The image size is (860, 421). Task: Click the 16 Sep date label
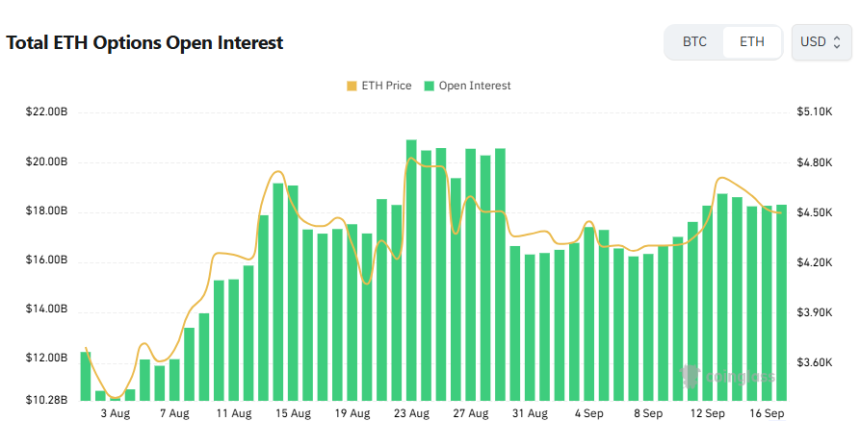tap(767, 413)
